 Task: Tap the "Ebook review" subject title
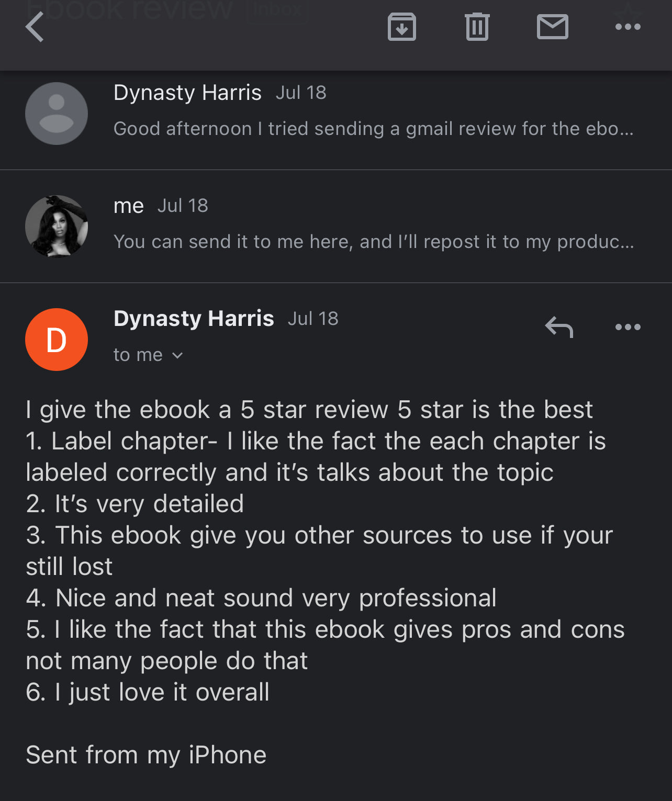click(x=131, y=10)
